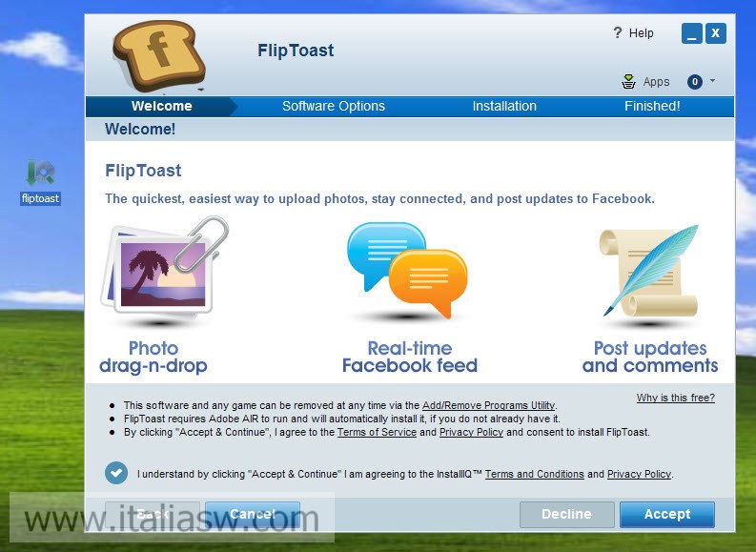
Task: Open the FlipToast Privacy Policy link
Action: click(x=471, y=433)
